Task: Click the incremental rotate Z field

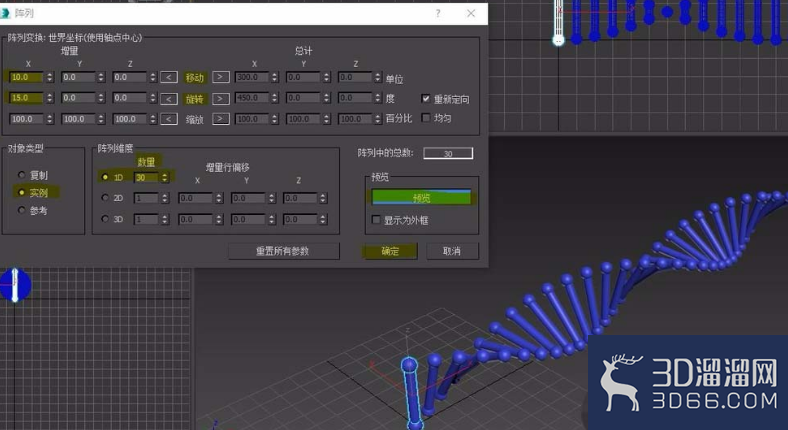Action: coord(131,98)
